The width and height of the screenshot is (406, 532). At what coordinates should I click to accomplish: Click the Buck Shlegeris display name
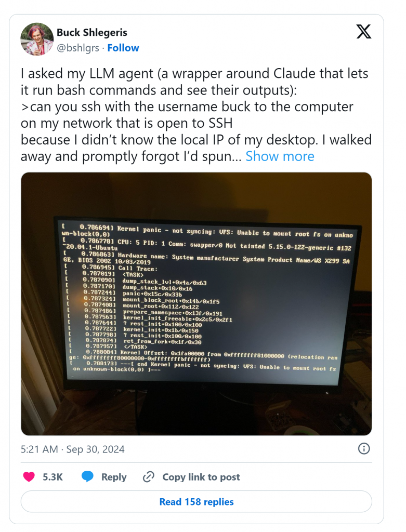pyautogui.click(x=91, y=33)
